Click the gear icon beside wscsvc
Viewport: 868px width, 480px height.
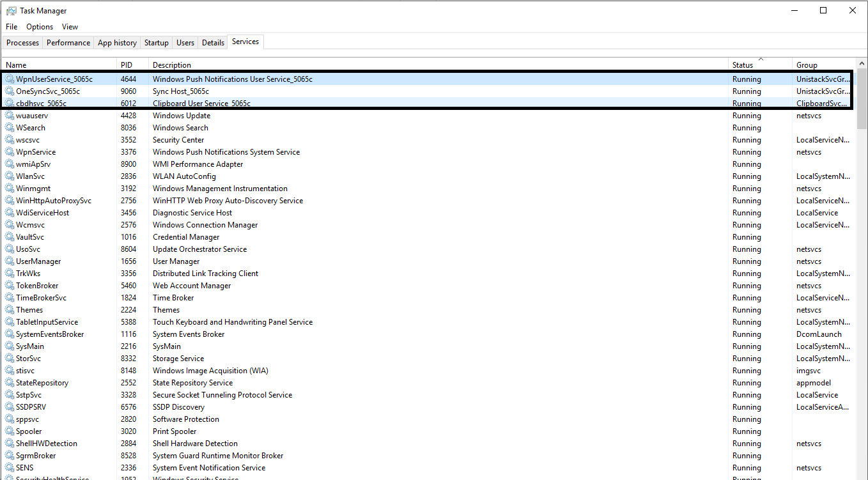click(10, 140)
